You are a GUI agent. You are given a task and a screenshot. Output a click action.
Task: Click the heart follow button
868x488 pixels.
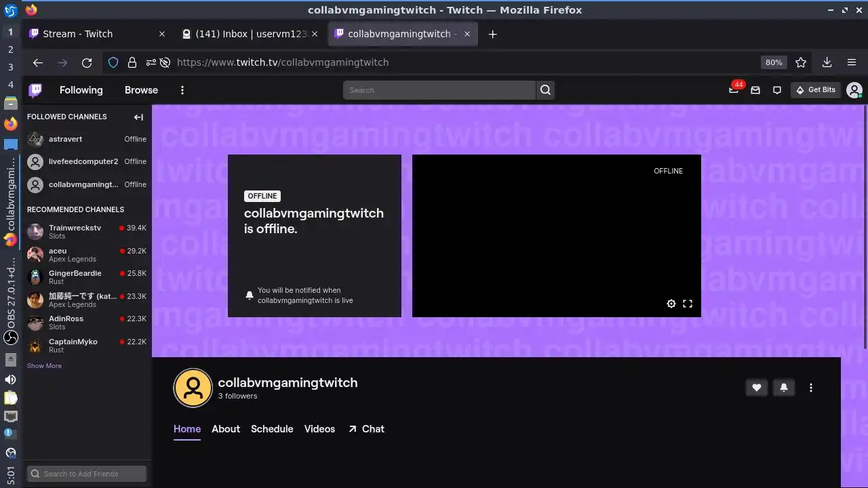click(757, 388)
